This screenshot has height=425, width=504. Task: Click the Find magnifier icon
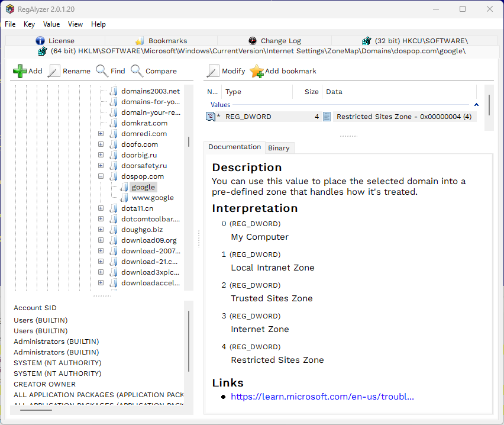(102, 71)
